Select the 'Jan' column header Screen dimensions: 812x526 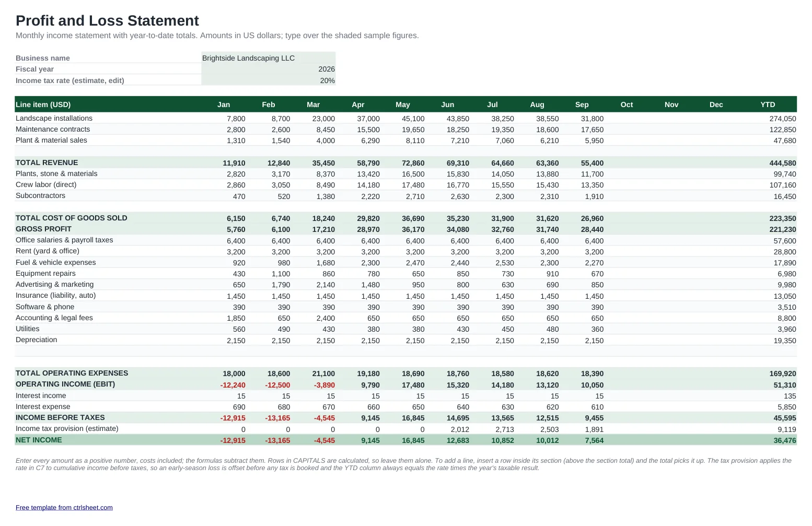[x=224, y=104]
